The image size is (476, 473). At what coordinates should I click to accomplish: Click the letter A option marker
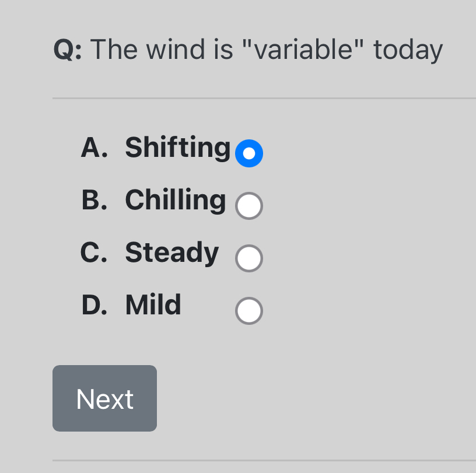pyautogui.click(x=93, y=148)
